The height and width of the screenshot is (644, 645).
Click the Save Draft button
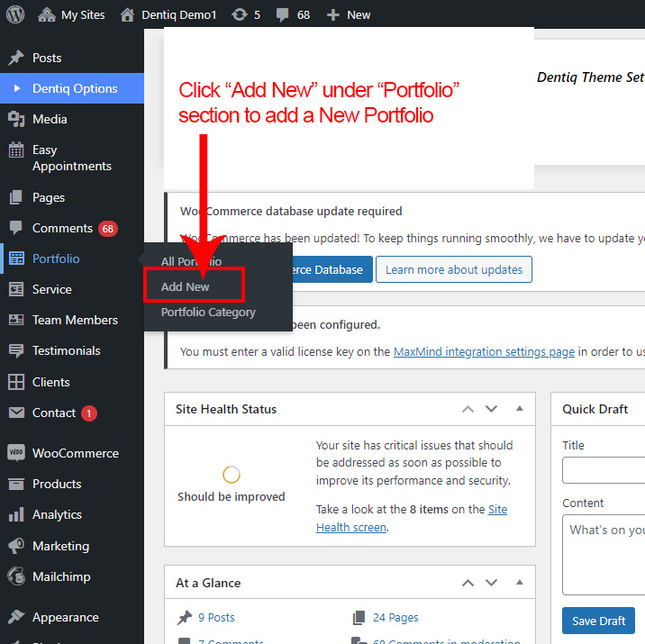(598, 621)
